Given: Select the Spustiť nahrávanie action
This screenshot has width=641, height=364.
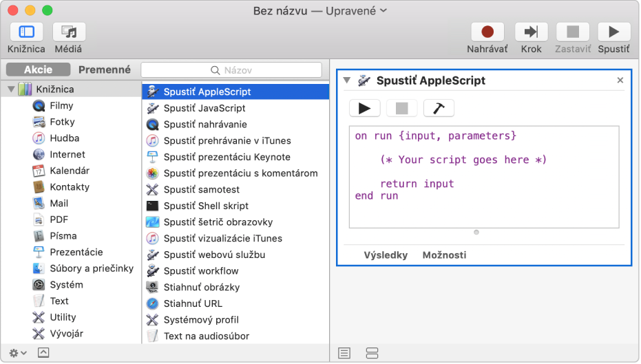Looking at the screenshot, I should point(235,125).
